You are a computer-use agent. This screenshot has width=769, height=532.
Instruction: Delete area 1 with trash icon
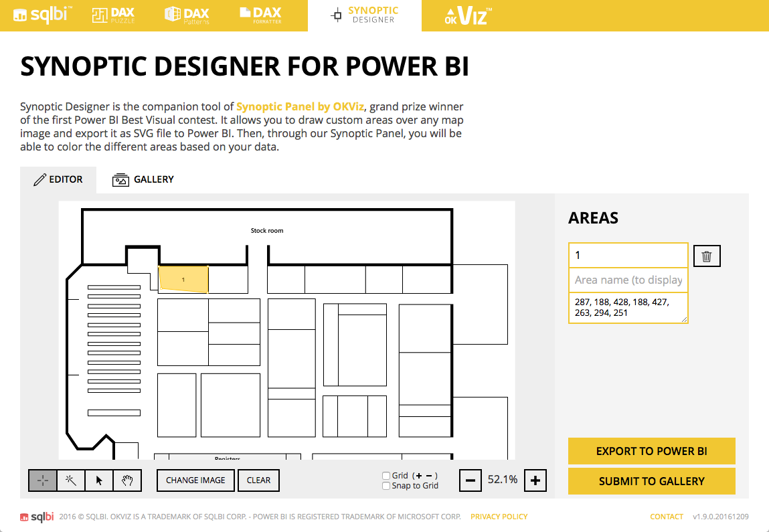pyautogui.click(x=707, y=256)
